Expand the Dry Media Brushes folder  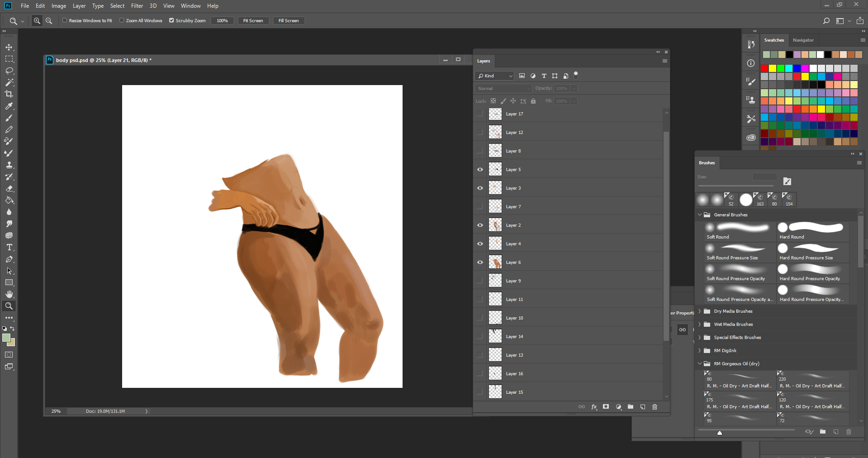click(700, 311)
